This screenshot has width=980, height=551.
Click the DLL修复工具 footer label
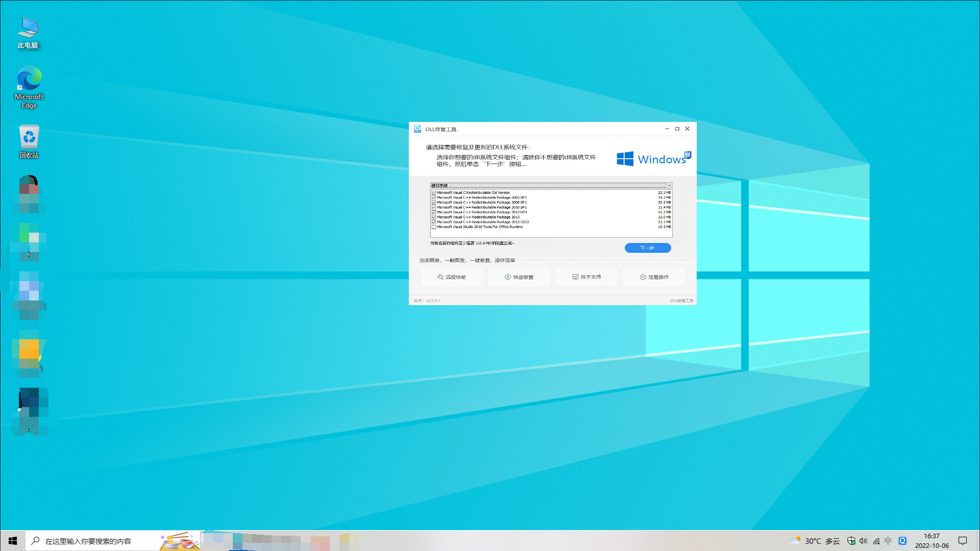pyautogui.click(x=681, y=300)
